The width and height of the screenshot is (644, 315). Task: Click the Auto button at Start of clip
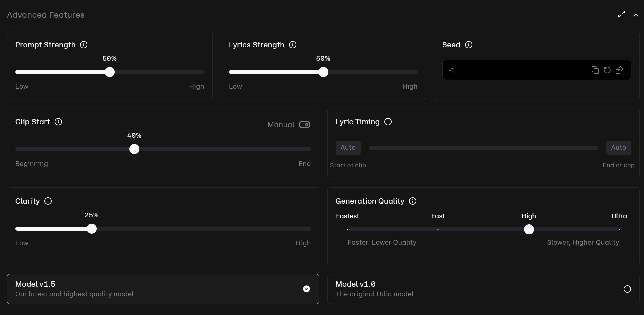[348, 148]
